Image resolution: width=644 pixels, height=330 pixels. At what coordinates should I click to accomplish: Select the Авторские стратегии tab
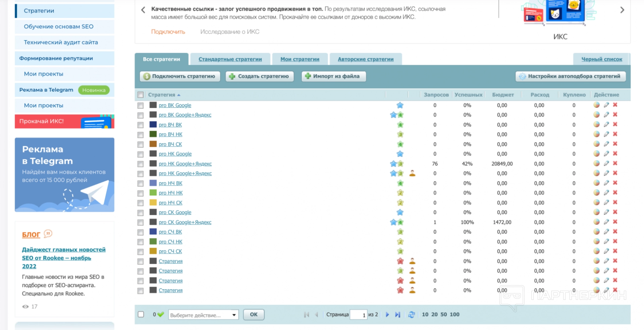[366, 59]
